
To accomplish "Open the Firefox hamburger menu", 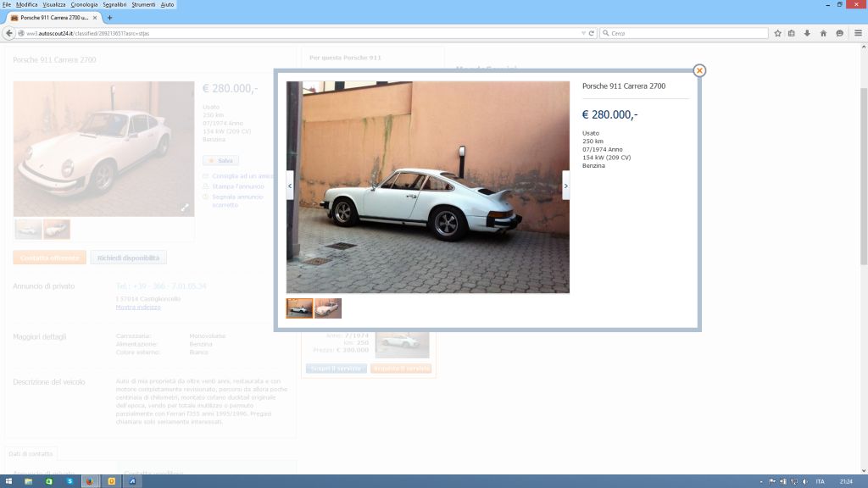I will click(858, 33).
